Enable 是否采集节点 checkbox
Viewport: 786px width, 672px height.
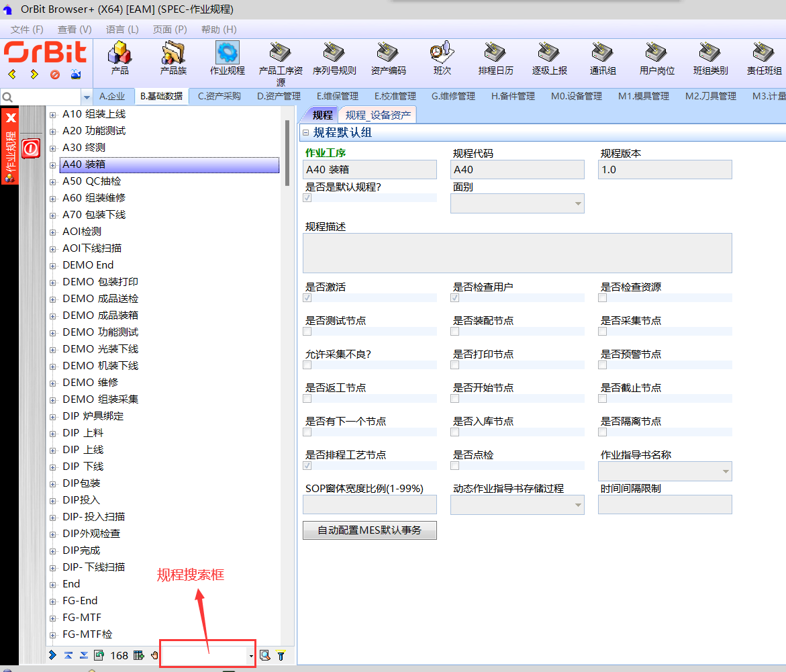(x=603, y=332)
